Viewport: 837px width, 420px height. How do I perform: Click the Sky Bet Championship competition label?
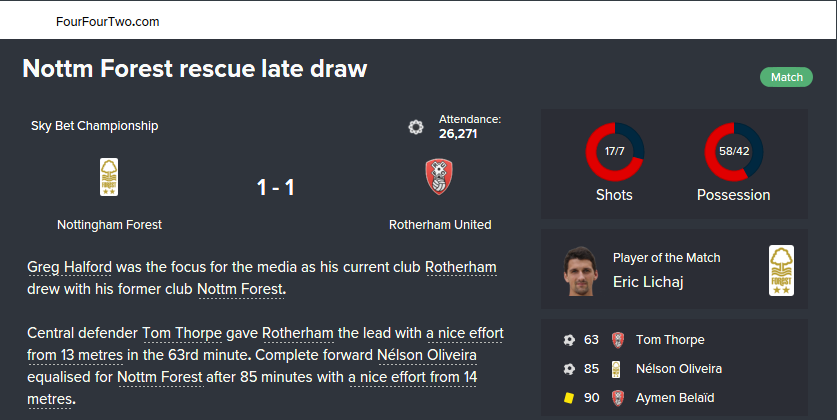94,126
